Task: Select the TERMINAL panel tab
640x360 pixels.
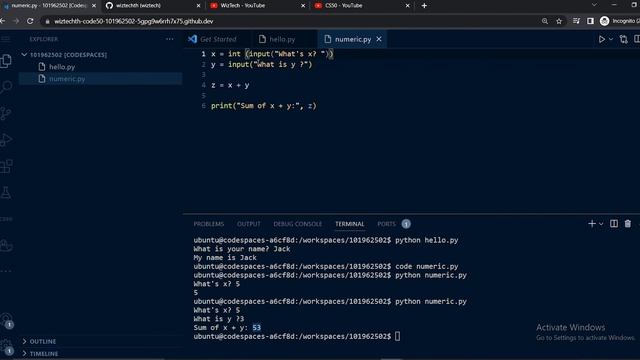Action: pos(349,224)
